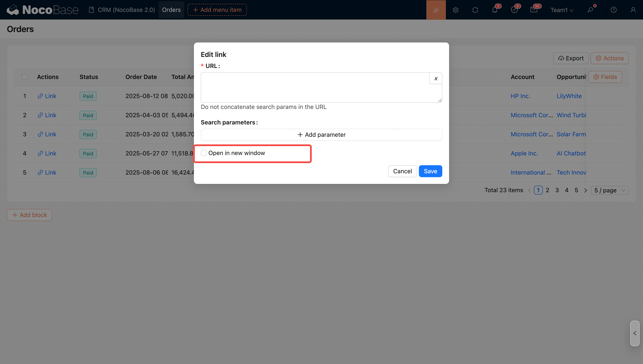Viewport: 643px width, 364px height.
Task: Click the help question mark icon
Action: pyautogui.click(x=613, y=10)
